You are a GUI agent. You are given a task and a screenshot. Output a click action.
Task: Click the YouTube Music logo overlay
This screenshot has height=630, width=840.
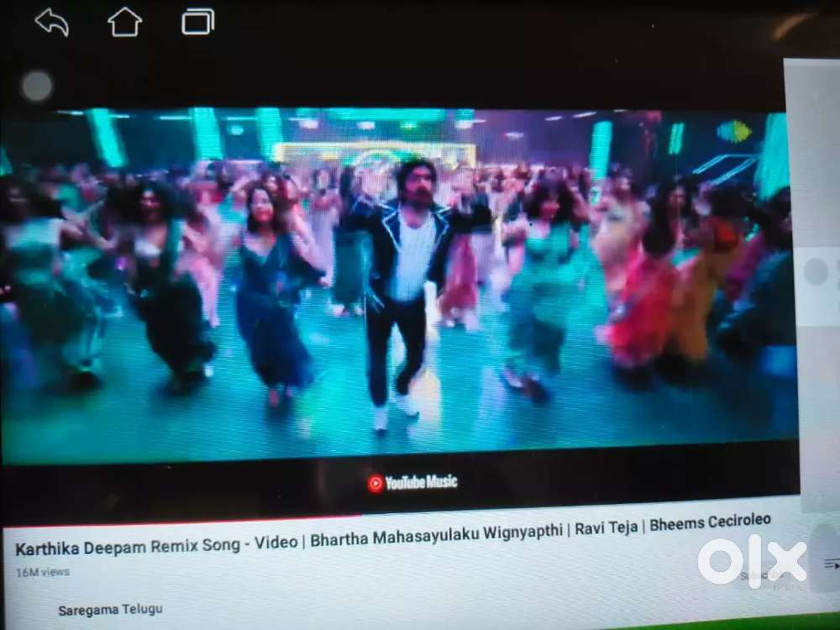(412, 483)
